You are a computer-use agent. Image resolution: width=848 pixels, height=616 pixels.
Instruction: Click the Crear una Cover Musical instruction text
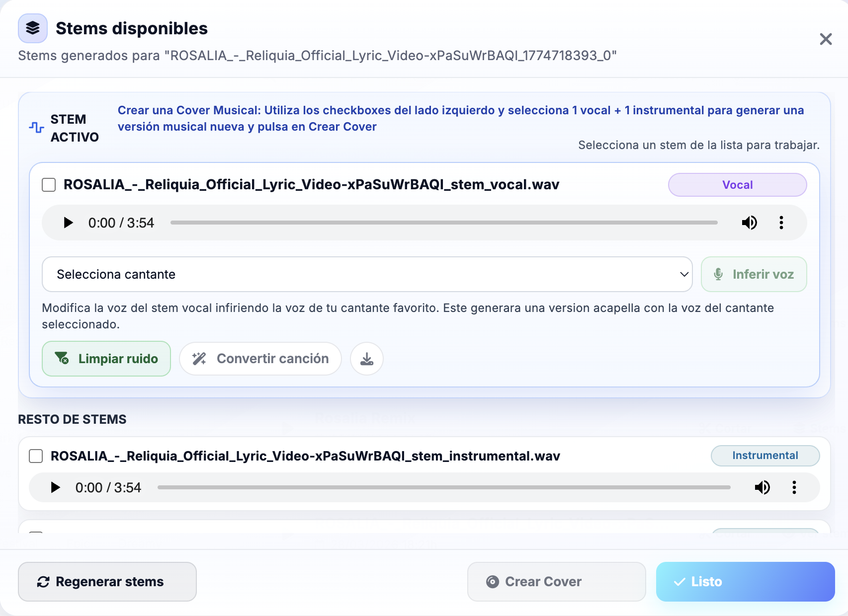tap(461, 118)
